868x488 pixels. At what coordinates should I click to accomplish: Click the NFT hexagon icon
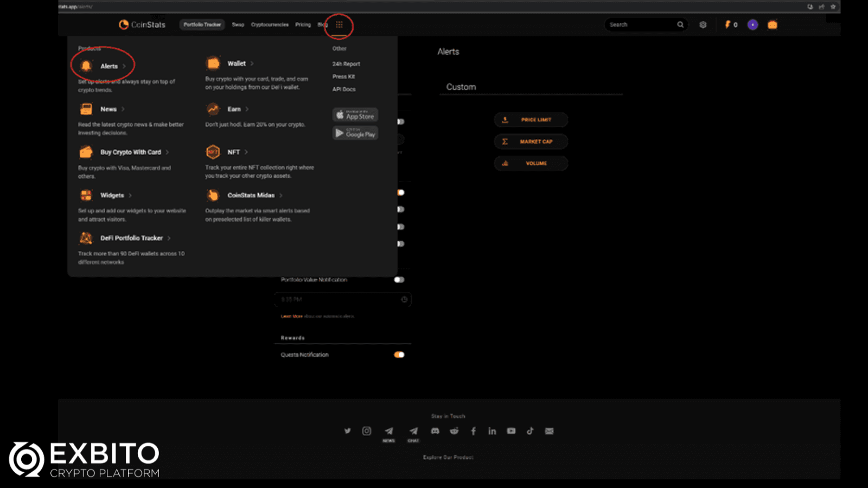click(213, 152)
